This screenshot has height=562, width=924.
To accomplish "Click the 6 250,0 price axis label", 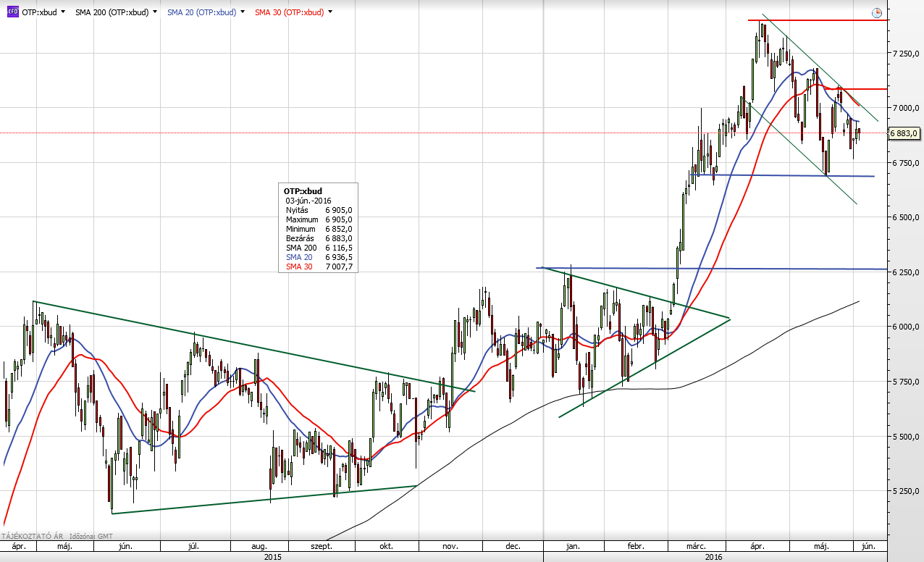I will 907,272.
